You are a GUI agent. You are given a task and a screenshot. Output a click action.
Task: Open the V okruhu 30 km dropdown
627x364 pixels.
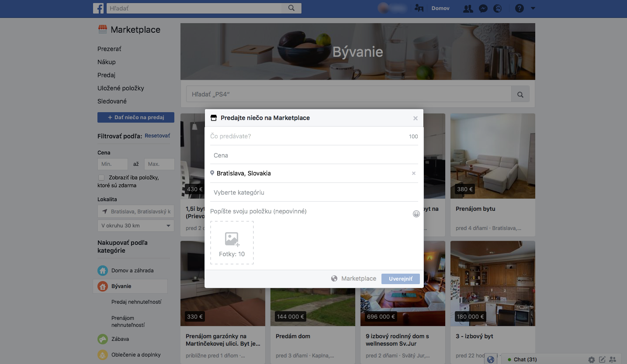pos(136,226)
